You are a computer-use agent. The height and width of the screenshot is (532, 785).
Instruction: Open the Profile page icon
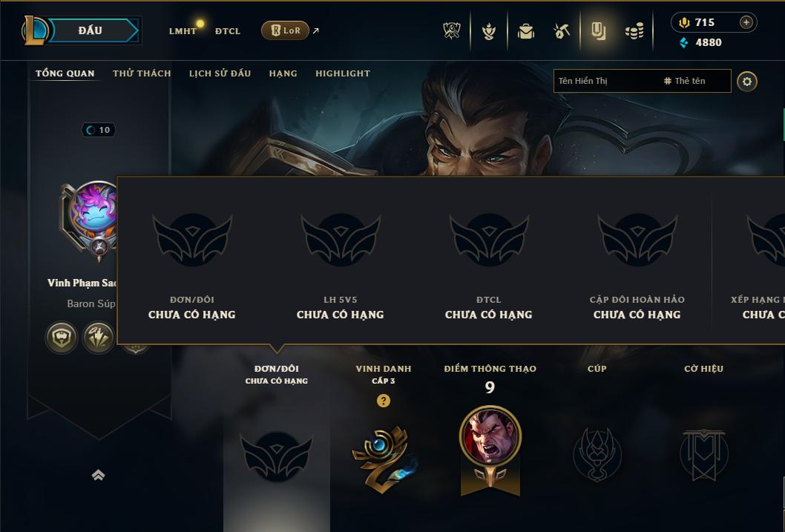[598, 31]
